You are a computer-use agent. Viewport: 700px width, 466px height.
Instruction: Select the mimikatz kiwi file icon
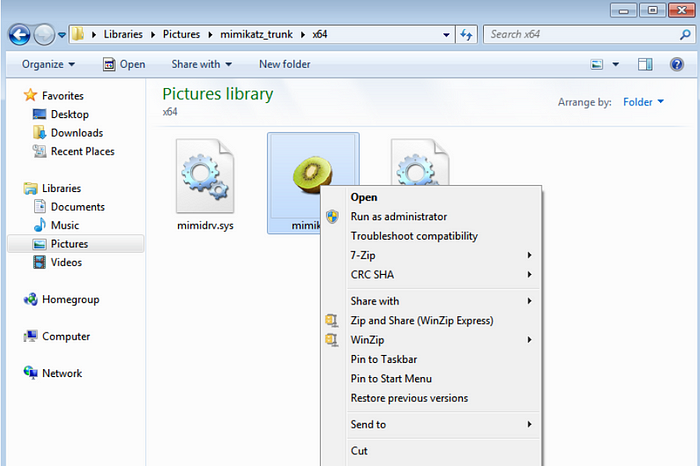(x=312, y=174)
